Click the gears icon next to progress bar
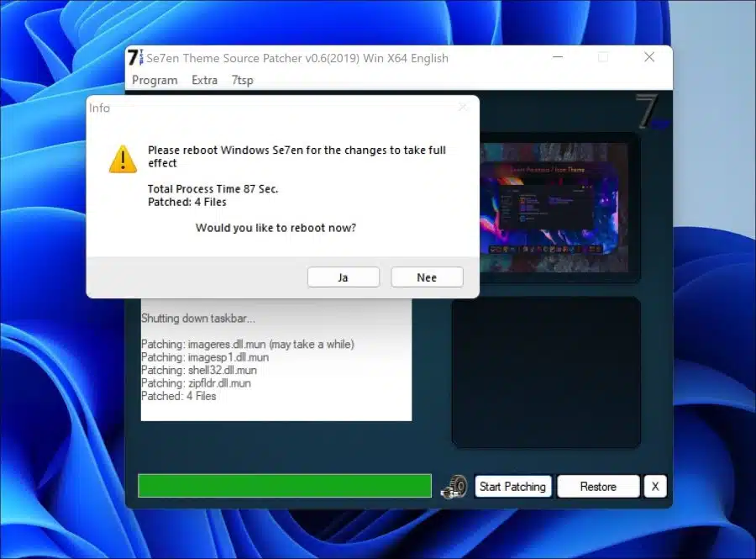756x559 pixels. click(454, 487)
